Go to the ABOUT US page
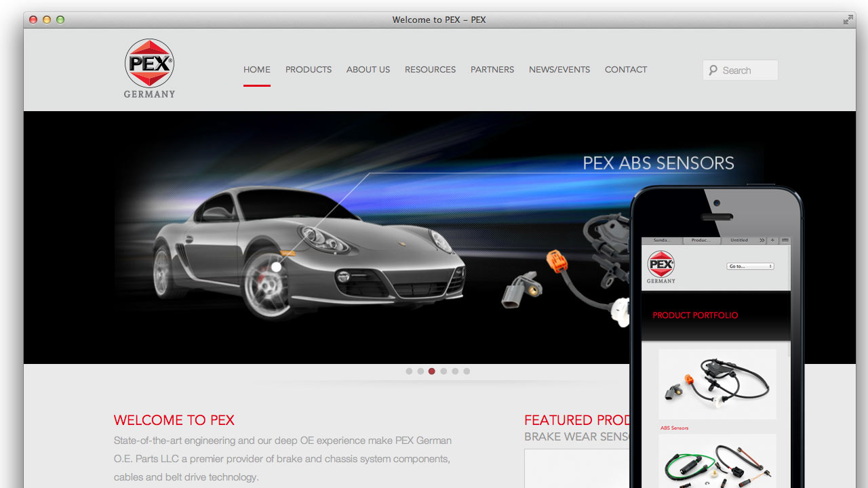Image resolution: width=868 pixels, height=488 pixels. tap(368, 70)
